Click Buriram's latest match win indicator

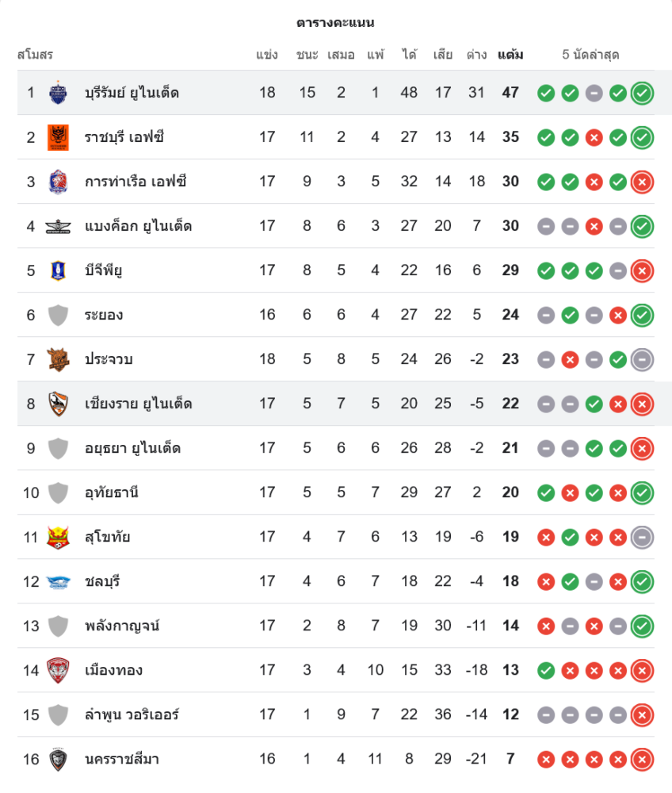642,93
